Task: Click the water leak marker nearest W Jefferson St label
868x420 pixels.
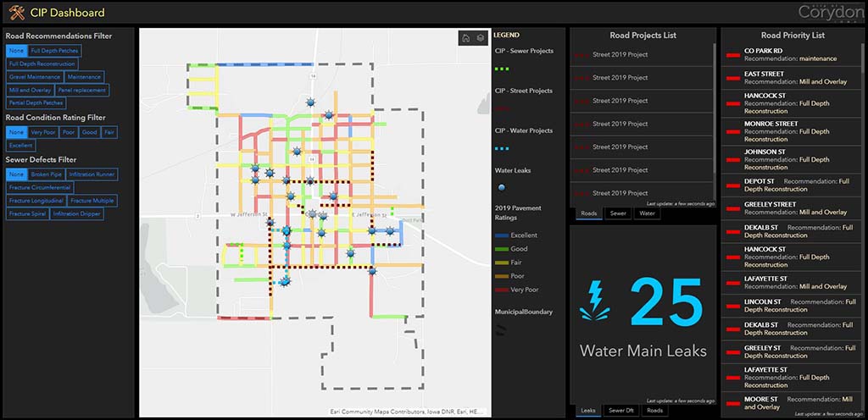Action: pyautogui.click(x=270, y=222)
